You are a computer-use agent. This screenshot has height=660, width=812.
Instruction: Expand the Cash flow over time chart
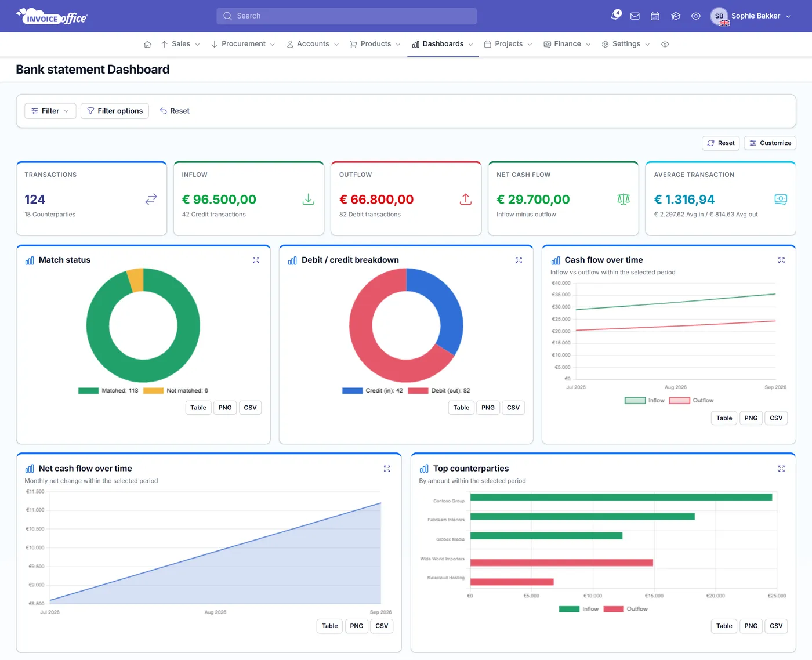pyautogui.click(x=781, y=260)
